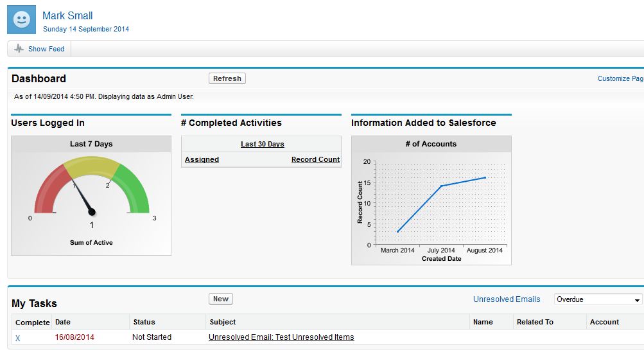Open the Unresolved Email: Test Unresolved Items task

click(x=281, y=337)
